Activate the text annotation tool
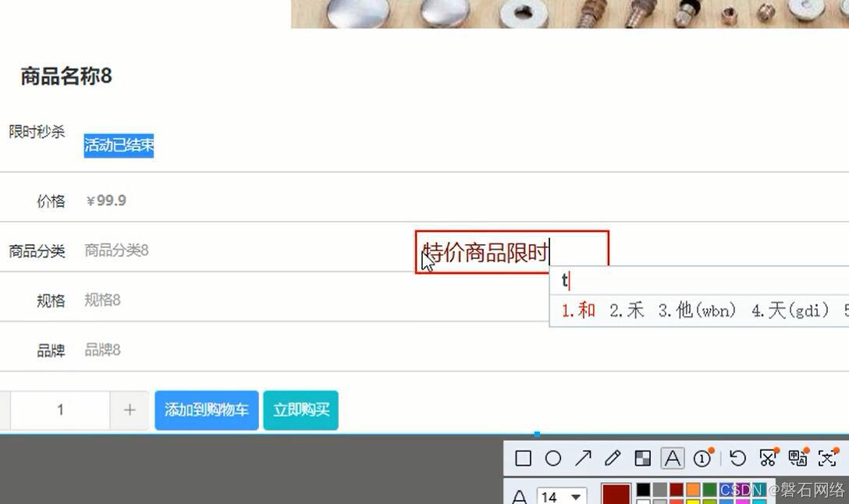This screenshot has height=504, width=849. (x=672, y=458)
